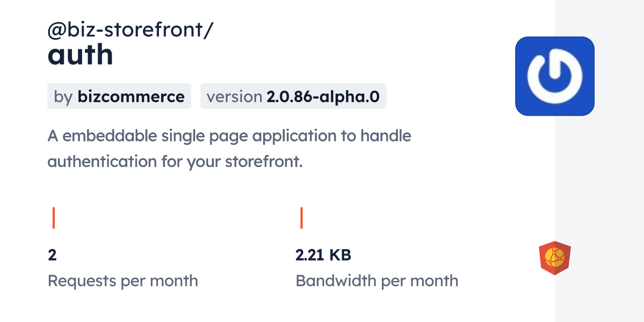Click the blue power symbol logo
Viewport: 644px width, 322px height.
(x=555, y=76)
